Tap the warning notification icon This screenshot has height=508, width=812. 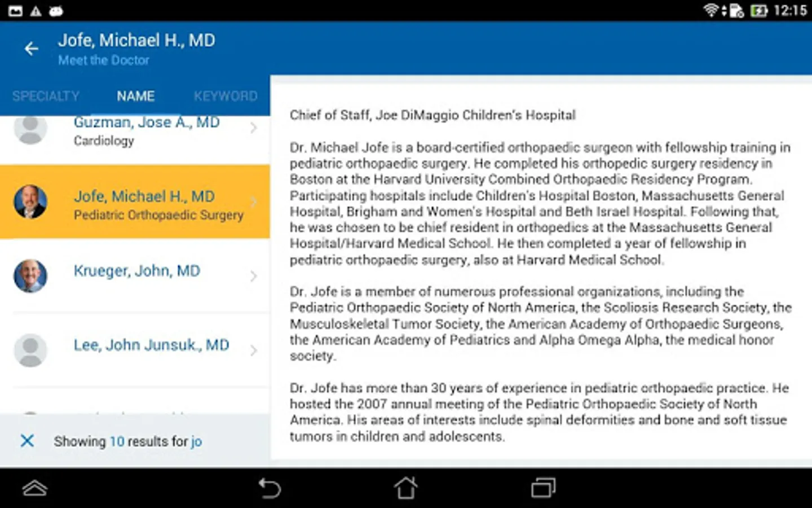pyautogui.click(x=36, y=11)
